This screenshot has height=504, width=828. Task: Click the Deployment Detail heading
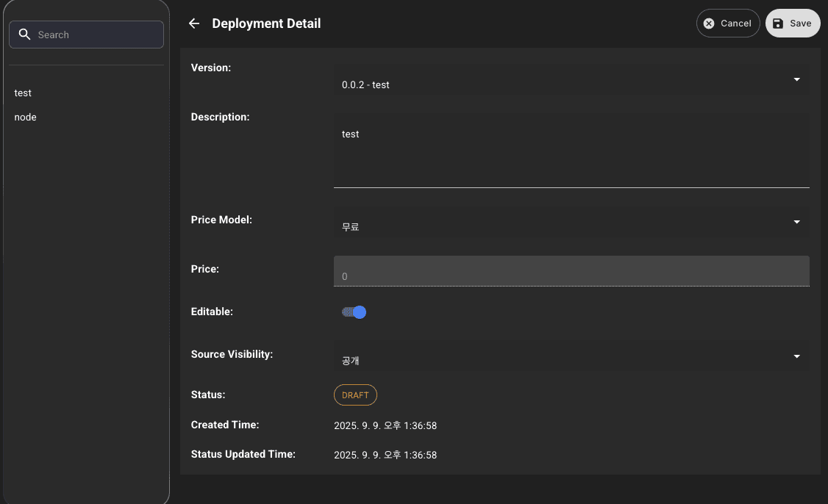tap(266, 24)
